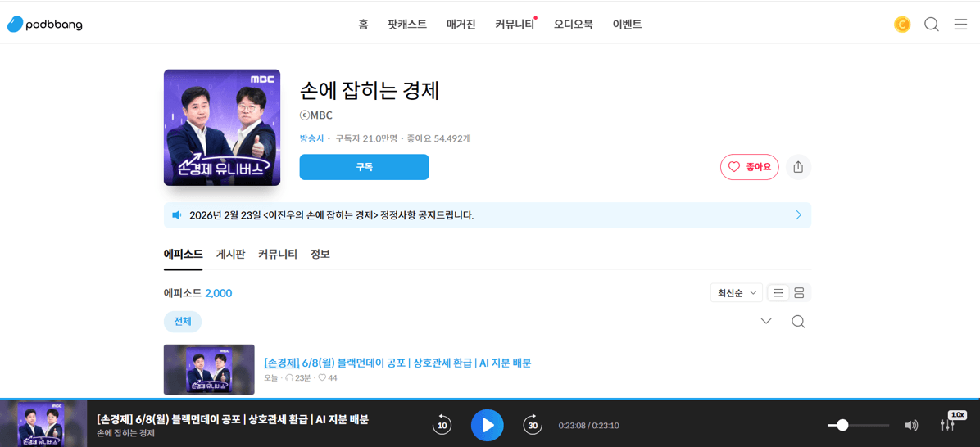Click the 0:23:08 / 0:23:10 time display
The image size is (980, 447).
click(x=589, y=426)
